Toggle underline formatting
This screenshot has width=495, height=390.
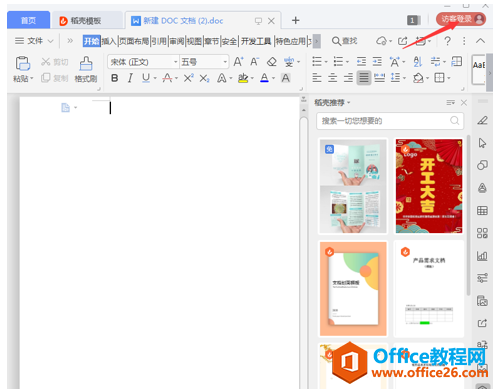click(x=145, y=78)
